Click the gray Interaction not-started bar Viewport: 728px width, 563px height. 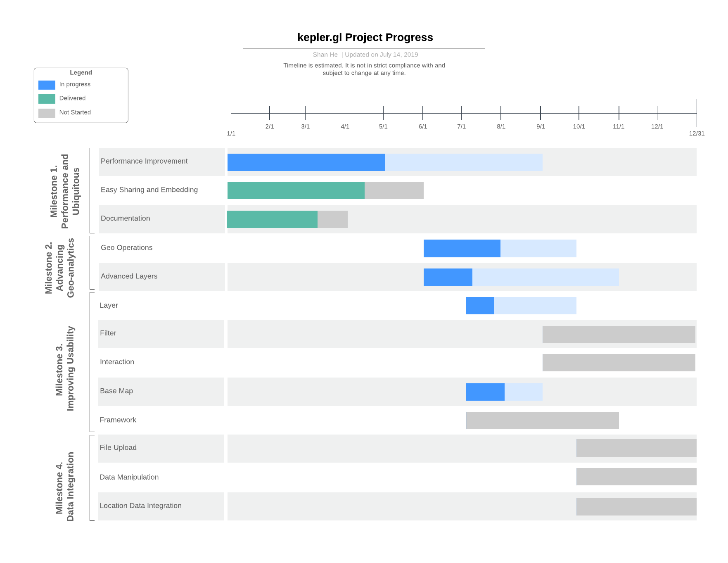tap(619, 363)
